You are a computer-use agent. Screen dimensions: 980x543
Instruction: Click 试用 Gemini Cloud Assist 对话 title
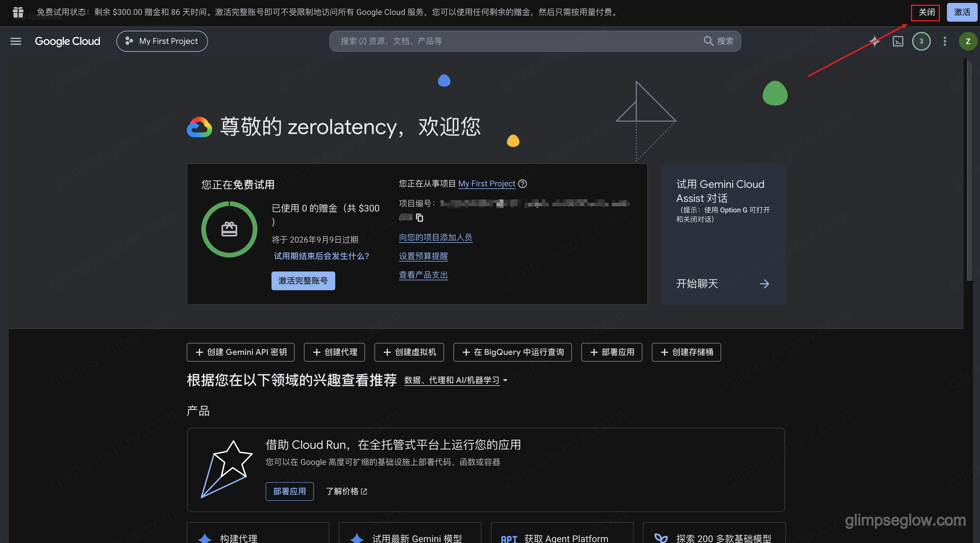(720, 191)
